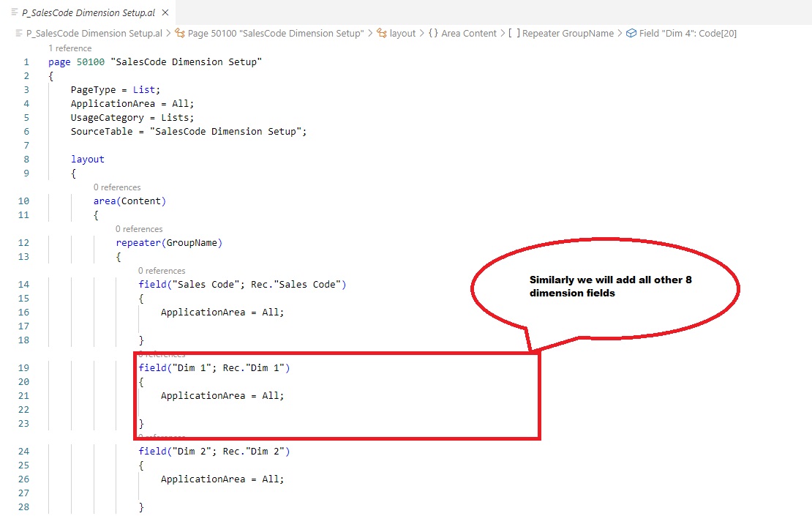Viewport: 812px width, 516px height.
Task: Open the Area Content breadcrumb dropdown
Action: tap(469, 34)
